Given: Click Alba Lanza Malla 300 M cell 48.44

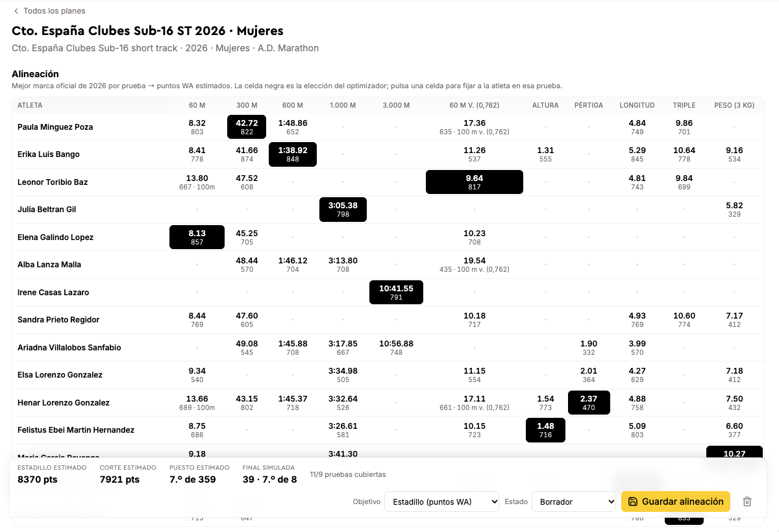Looking at the screenshot, I should tap(247, 265).
